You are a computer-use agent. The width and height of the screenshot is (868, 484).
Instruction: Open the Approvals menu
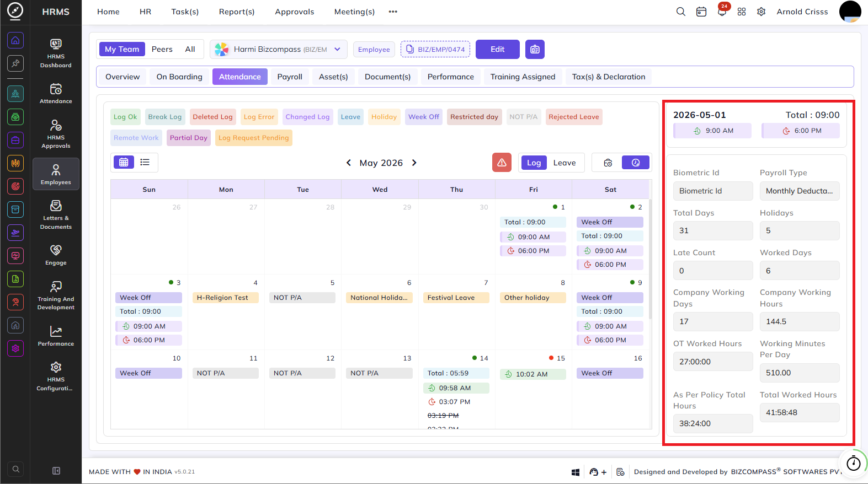pos(295,12)
